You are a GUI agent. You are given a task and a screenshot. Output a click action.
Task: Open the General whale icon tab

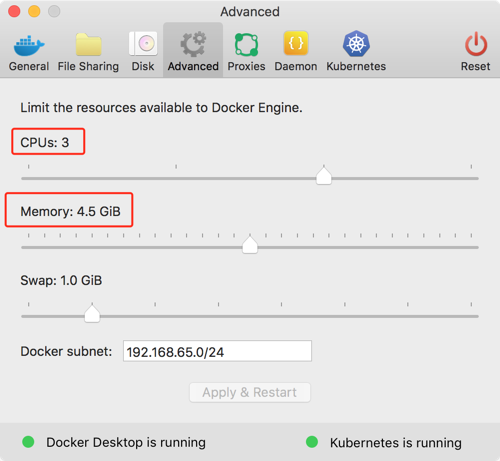coord(29,45)
